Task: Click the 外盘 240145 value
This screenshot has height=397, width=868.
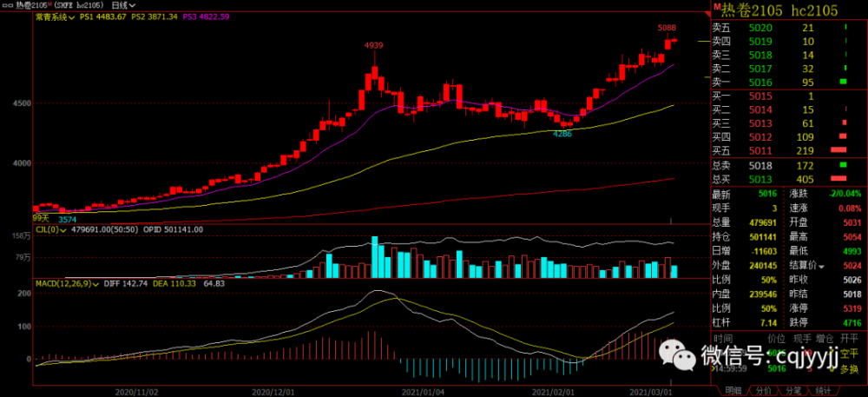Action: pyautogui.click(x=763, y=266)
